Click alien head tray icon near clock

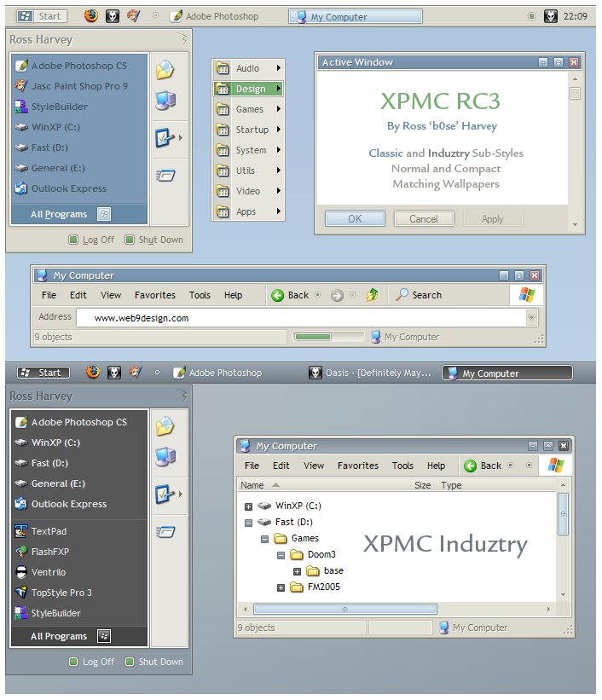coord(551,16)
